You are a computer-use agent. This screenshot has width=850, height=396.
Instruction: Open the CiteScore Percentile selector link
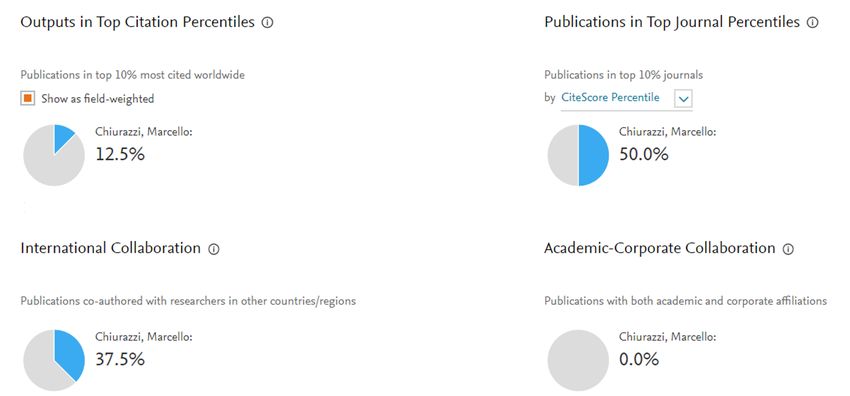[610, 98]
